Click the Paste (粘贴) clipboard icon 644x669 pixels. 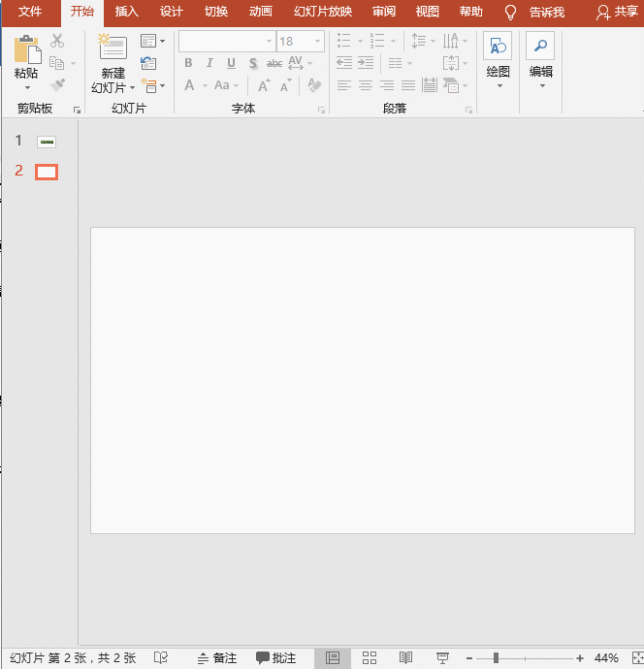pos(26,49)
